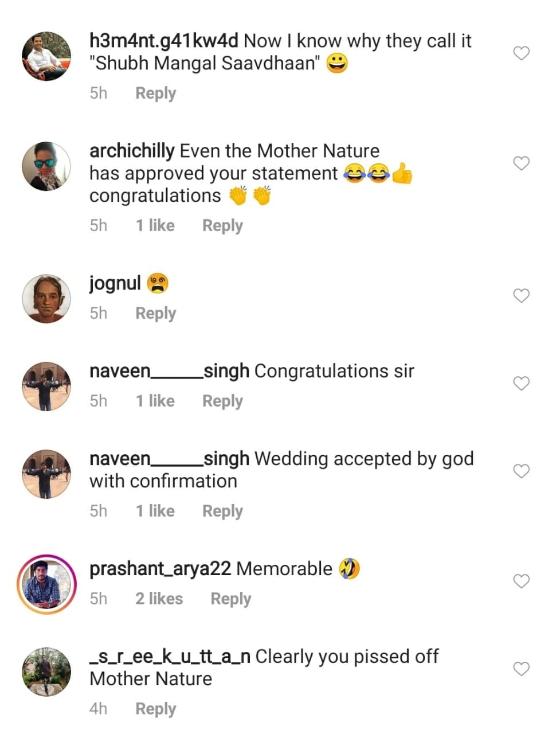View the 2 likes on Memorable comment
The image size is (560, 734).
(159, 599)
